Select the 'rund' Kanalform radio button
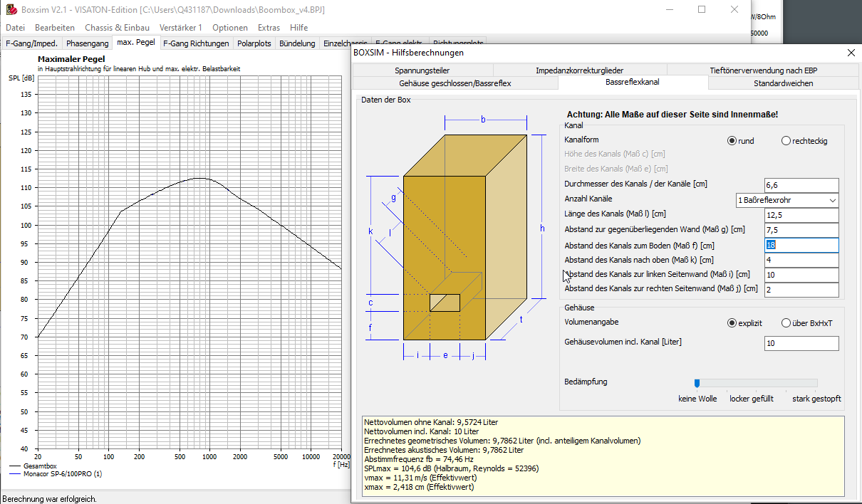 [x=740, y=141]
